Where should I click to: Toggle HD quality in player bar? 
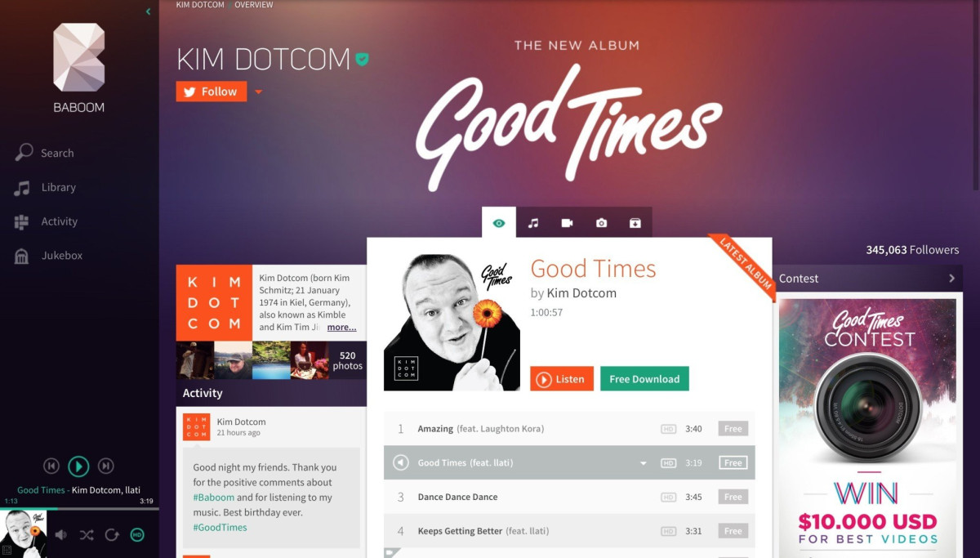(137, 535)
